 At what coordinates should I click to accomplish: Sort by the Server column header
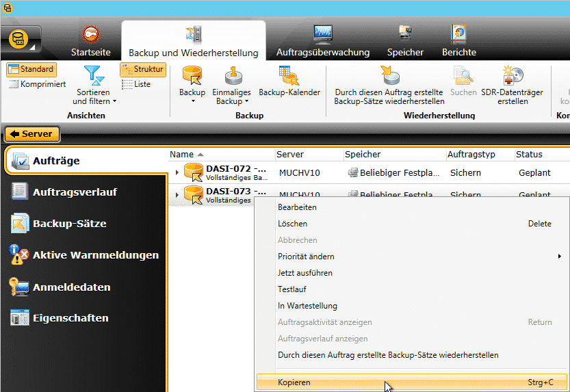[x=309, y=155]
